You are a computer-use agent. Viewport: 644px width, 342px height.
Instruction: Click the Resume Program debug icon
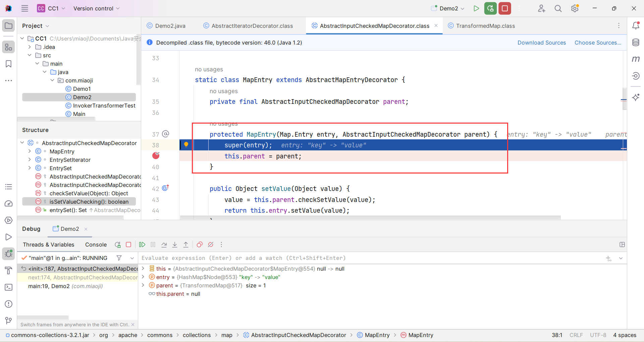click(x=142, y=245)
